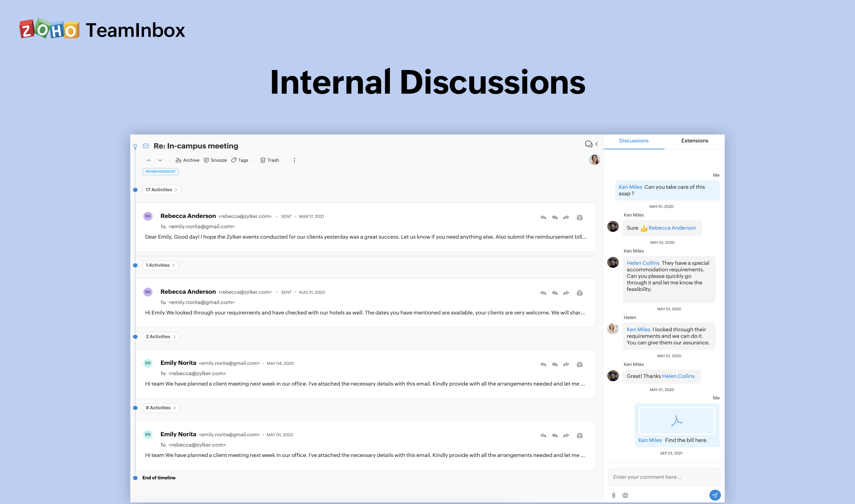Screen dimensions: 855x504
Task: Click the comment input field
Action: [664, 477]
